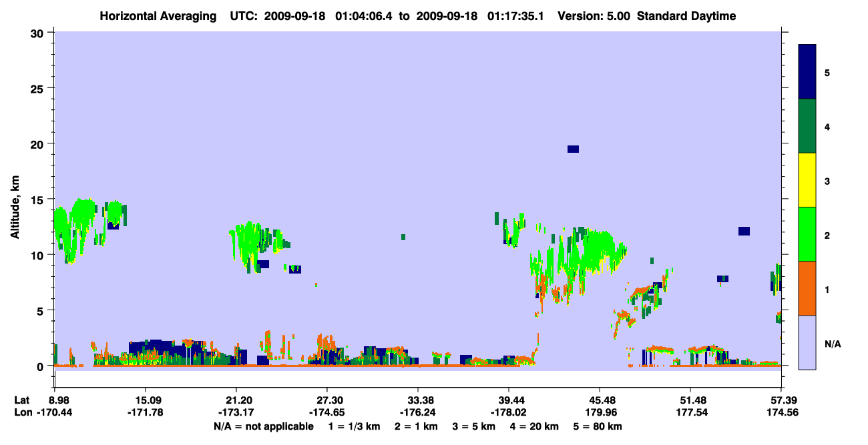Click the 25 km altitude tick label
The image size is (868, 445).
click(x=38, y=88)
